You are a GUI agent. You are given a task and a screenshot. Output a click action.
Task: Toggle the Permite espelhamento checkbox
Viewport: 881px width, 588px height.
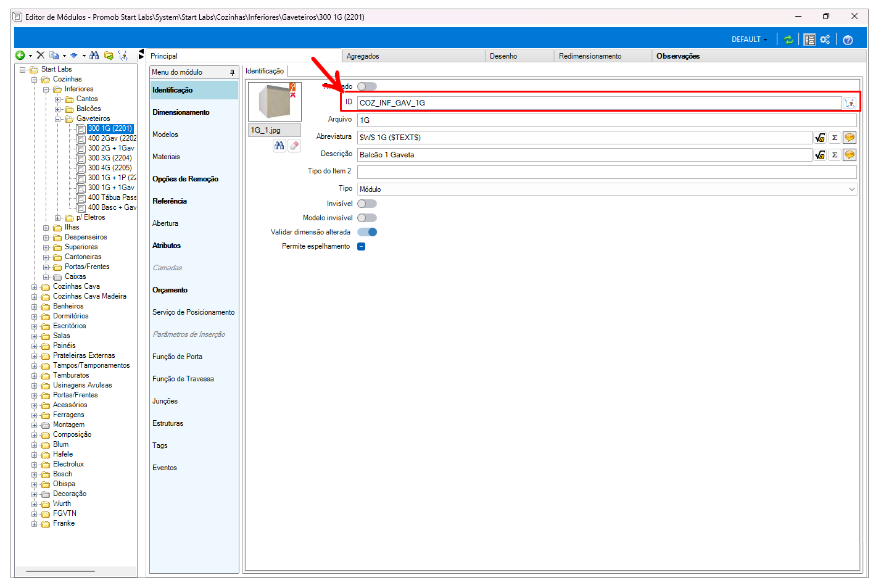tap(362, 246)
